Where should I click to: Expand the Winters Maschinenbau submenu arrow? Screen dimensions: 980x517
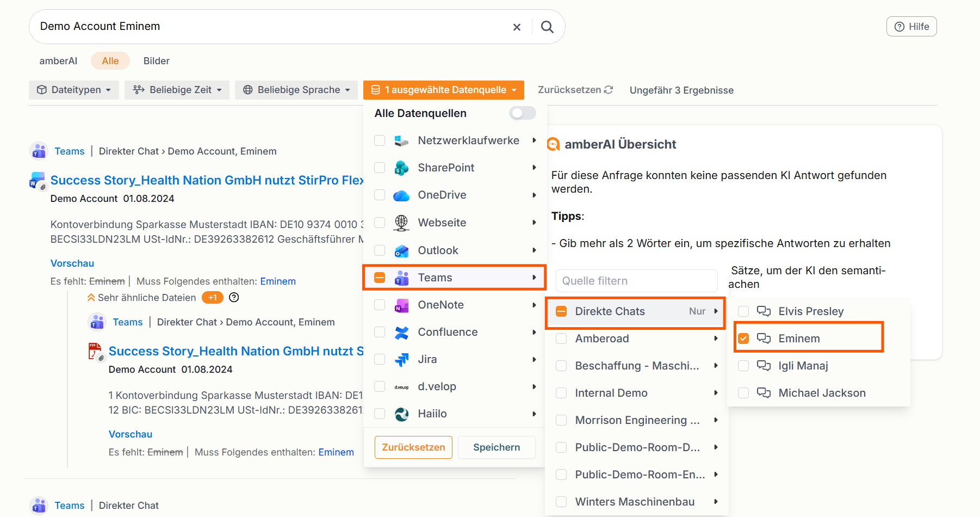[716, 502]
